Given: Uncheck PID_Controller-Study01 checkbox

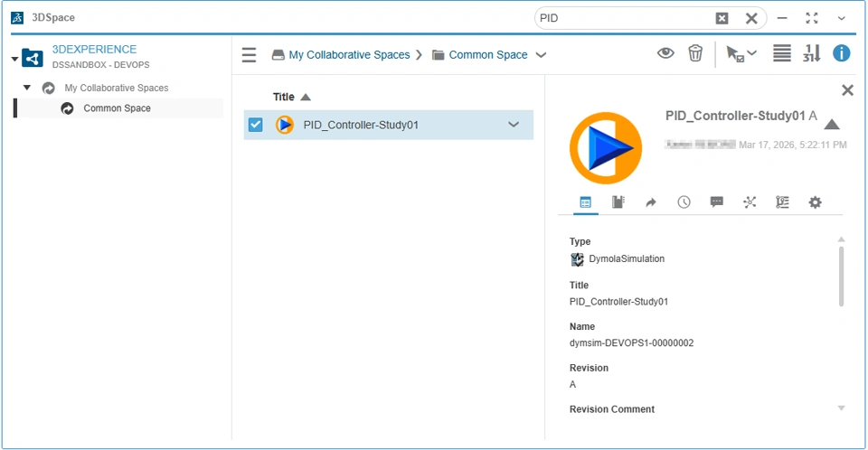Looking at the screenshot, I should tap(255, 125).
